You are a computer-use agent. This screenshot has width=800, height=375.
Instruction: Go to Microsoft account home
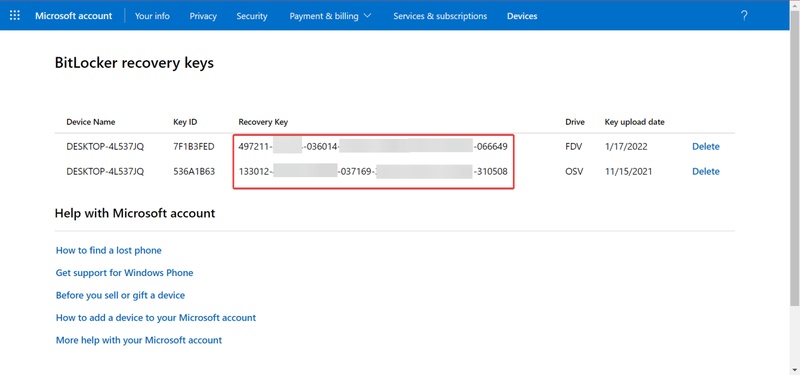click(73, 16)
